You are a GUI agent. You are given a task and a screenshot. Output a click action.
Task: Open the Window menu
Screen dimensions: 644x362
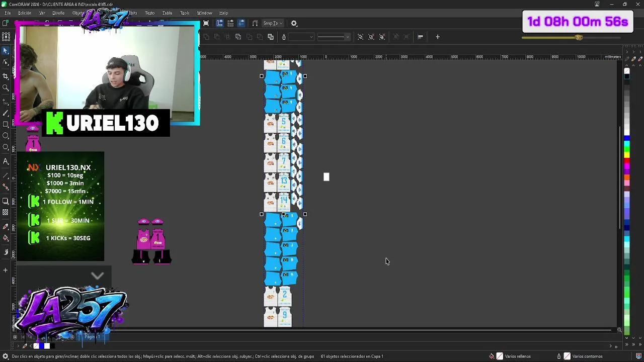coord(204,13)
